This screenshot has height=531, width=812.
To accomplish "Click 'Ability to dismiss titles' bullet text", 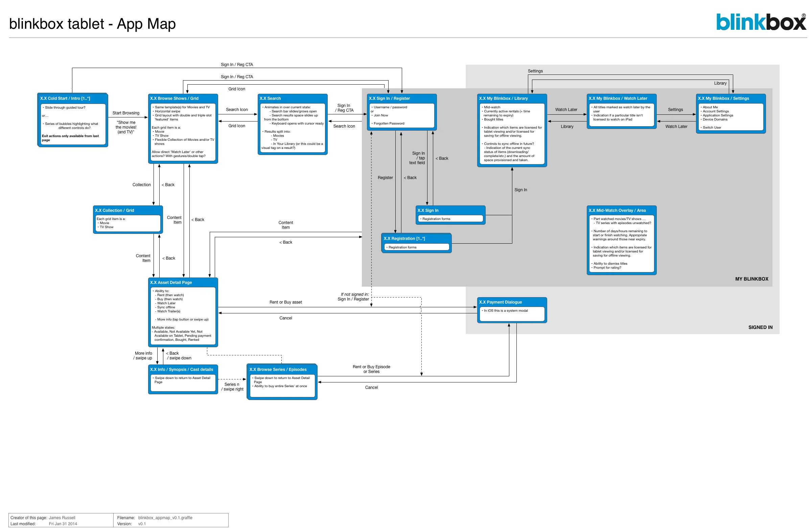I will pos(610,264).
